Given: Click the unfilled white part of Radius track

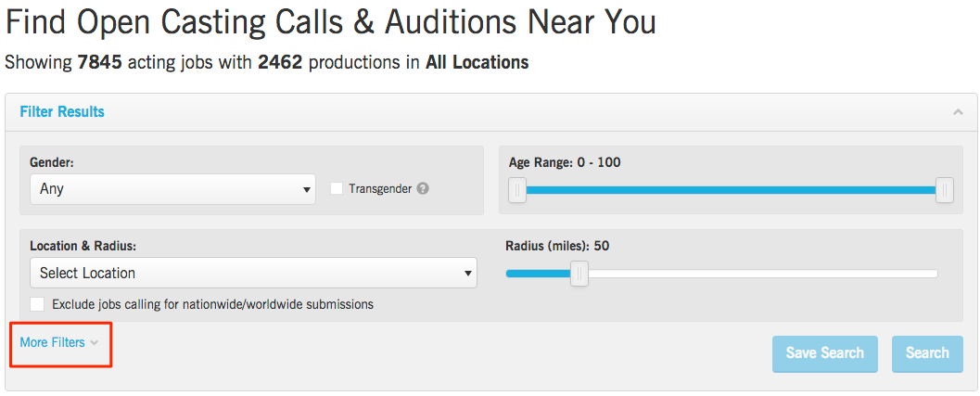Looking at the screenshot, I should 760,274.
